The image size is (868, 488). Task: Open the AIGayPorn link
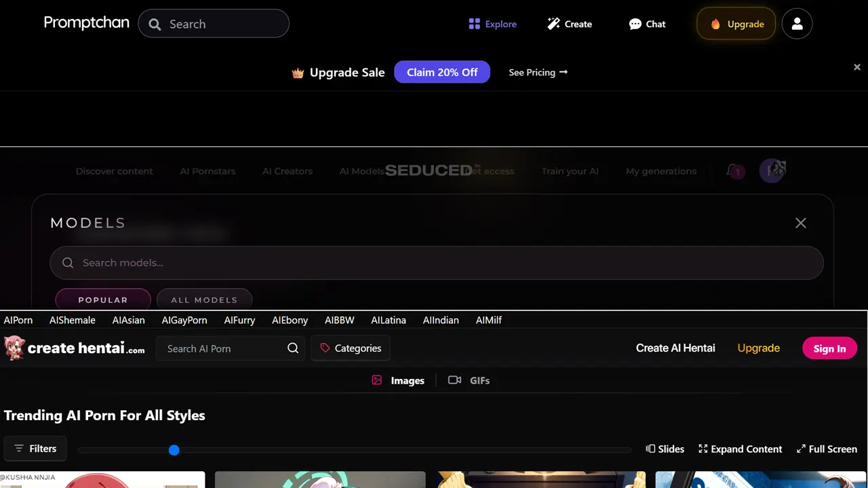(x=184, y=320)
